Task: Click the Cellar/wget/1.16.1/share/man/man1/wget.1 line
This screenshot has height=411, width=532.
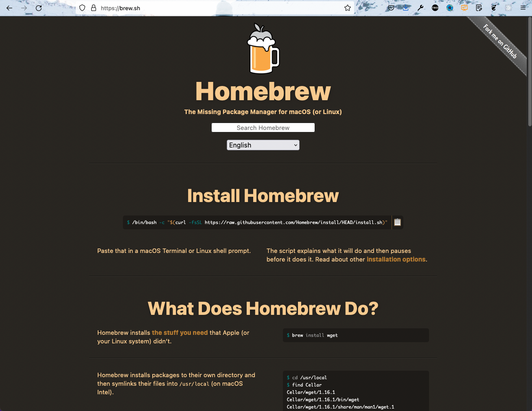Action: point(340,407)
